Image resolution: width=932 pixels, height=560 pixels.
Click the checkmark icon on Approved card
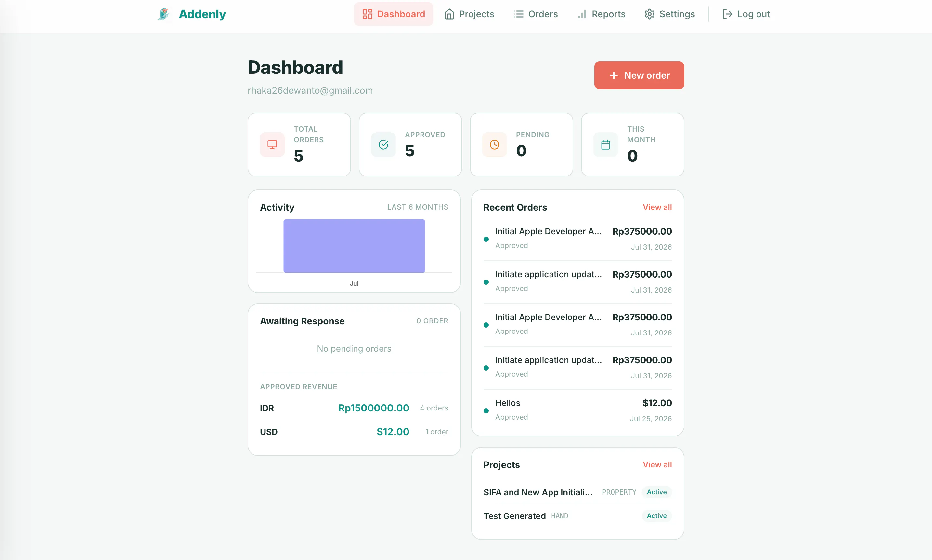[383, 145]
